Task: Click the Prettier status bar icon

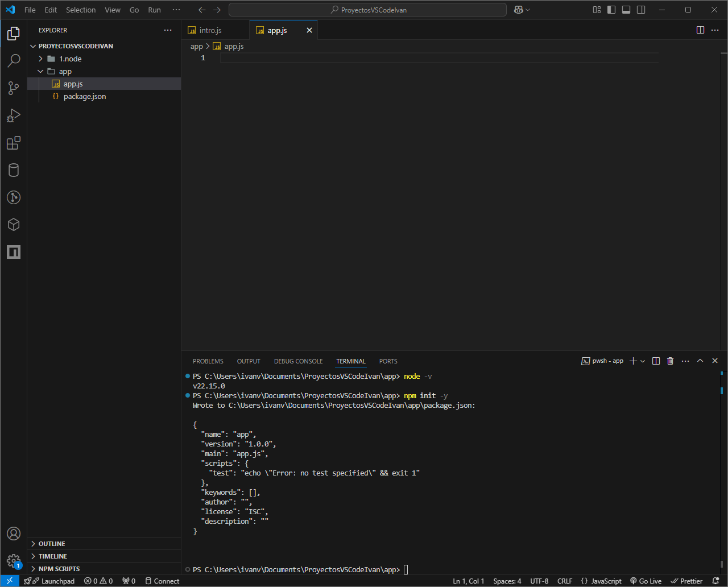Action: point(686,581)
